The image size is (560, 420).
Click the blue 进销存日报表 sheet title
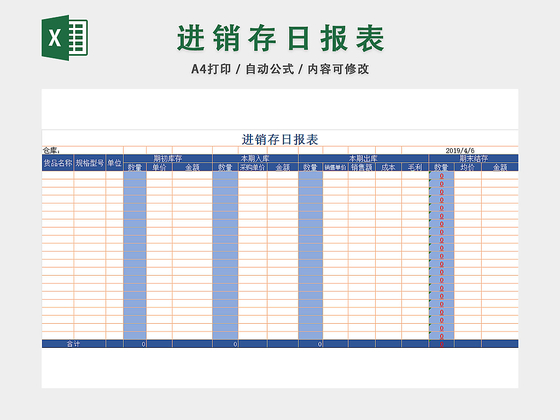point(280,139)
